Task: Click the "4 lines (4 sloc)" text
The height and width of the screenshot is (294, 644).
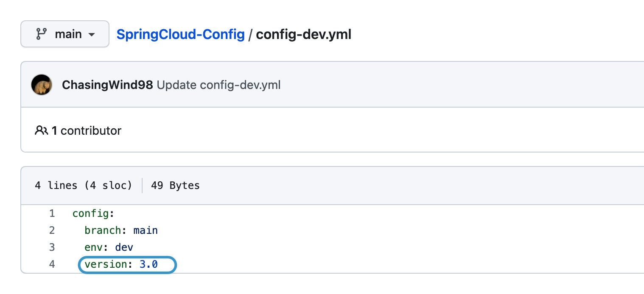Action: (83, 185)
